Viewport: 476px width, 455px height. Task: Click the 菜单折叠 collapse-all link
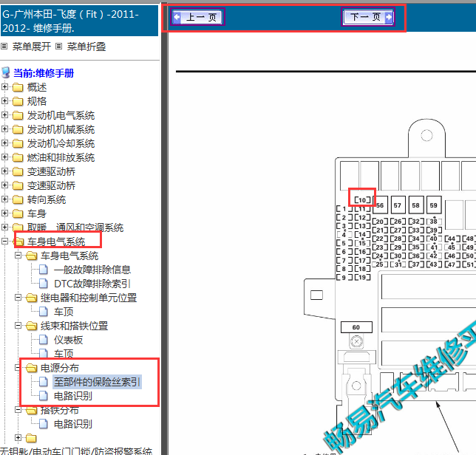point(86,47)
